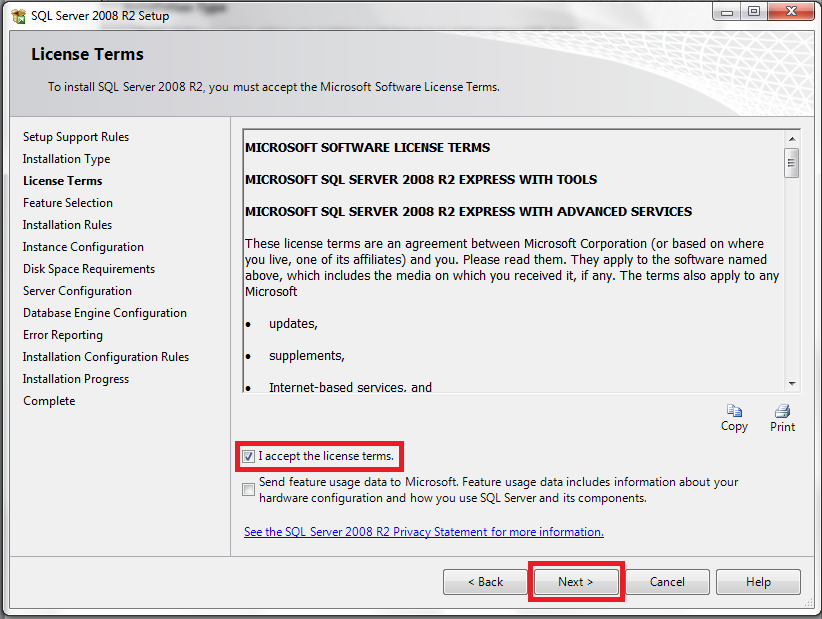The image size is (822, 619).
Task: Click the "updates," bullet item
Action: point(293,324)
